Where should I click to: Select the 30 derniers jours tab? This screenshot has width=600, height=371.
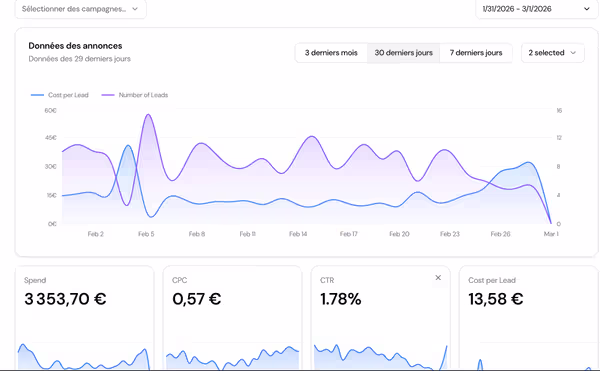click(403, 53)
